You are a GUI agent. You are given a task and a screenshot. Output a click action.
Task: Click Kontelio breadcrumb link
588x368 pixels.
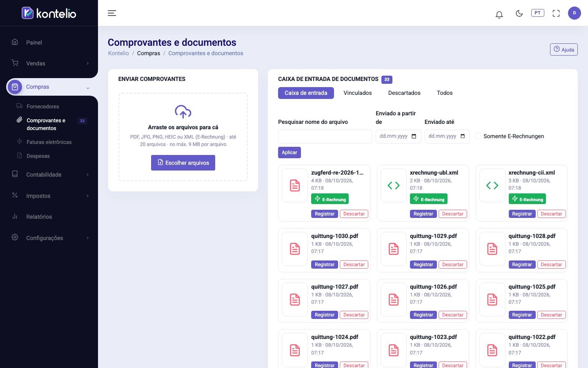(118, 53)
